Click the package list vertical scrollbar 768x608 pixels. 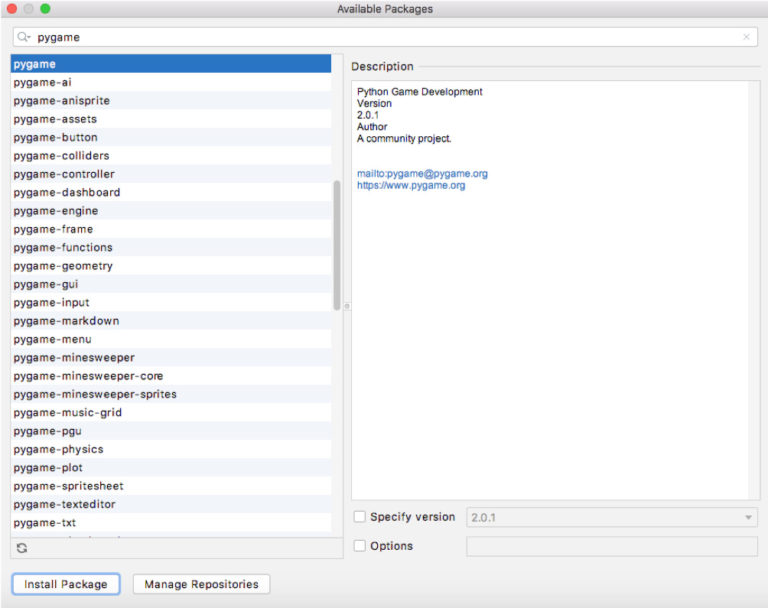[x=337, y=245]
